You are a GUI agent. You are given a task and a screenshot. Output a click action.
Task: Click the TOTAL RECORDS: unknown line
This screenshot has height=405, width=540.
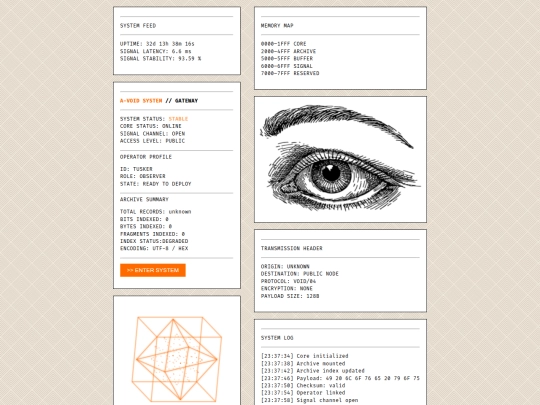tap(155, 212)
